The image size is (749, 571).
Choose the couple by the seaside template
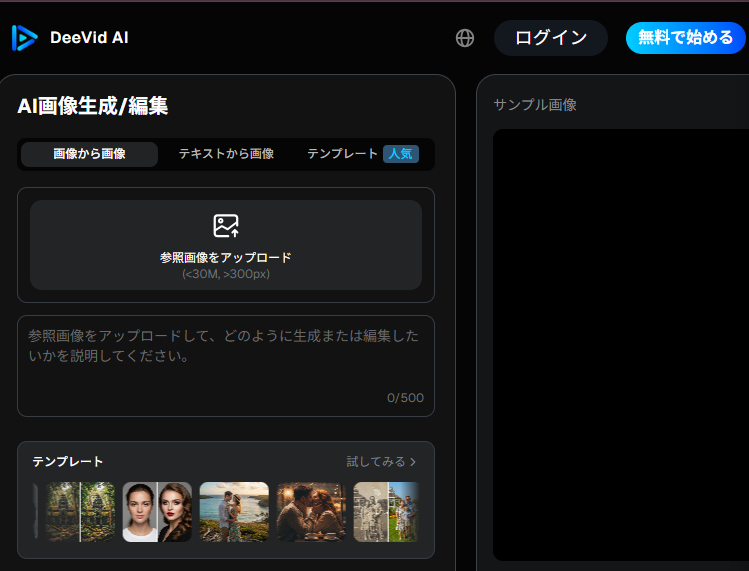234,512
